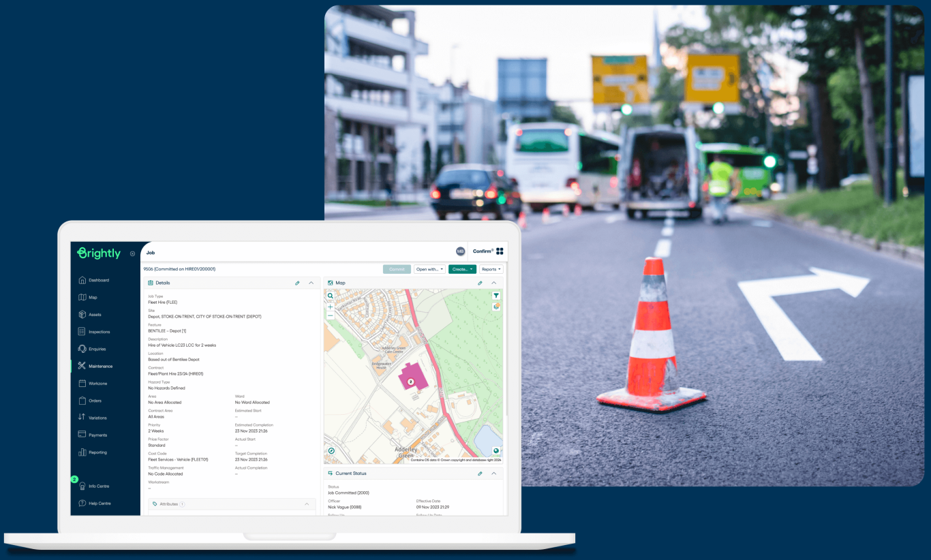Collapse the Attributes section
The width and height of the screenshot is (931, 560).
[307, 504]
